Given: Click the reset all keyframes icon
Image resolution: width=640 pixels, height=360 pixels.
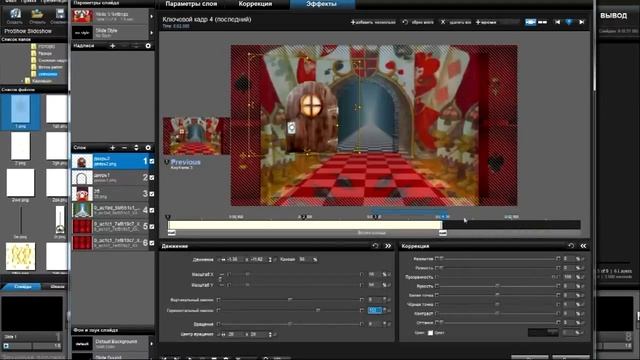Looking at the screenshot, I should click(x=405, y=22).
